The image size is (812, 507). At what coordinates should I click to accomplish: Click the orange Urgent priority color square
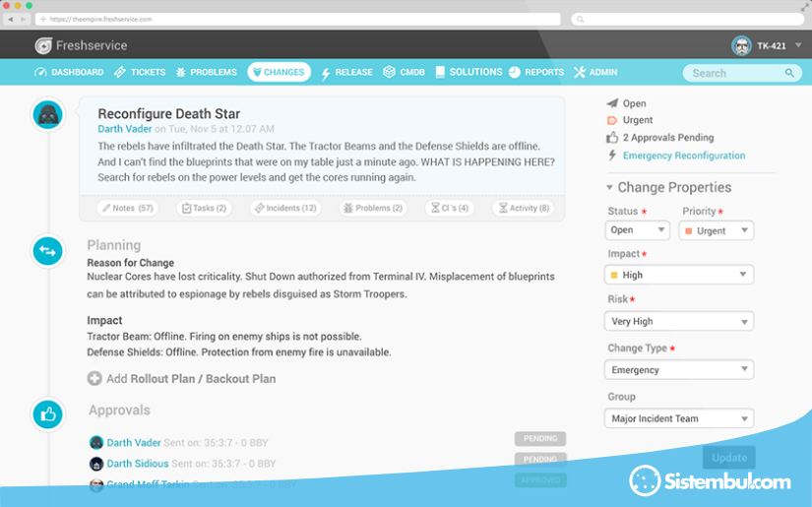click(689, 231)
